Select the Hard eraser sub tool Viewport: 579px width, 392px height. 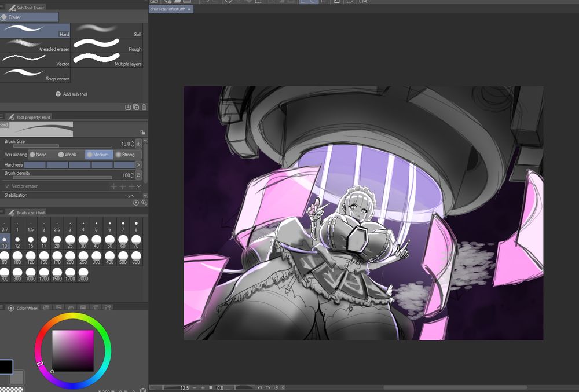(x=35, y=30)
